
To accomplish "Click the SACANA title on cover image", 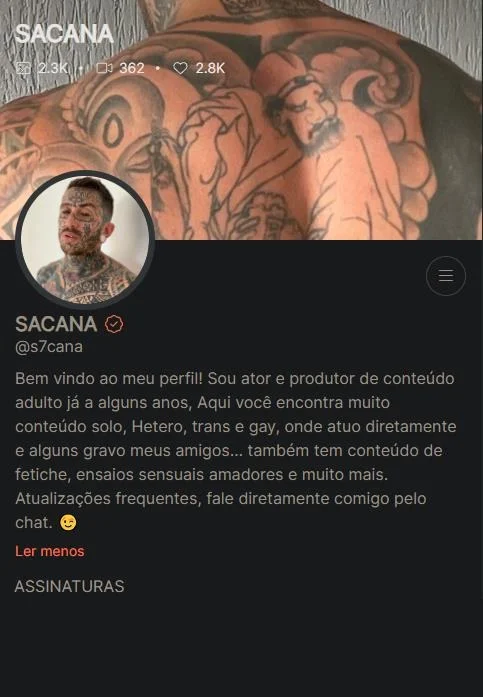I will [64, 34].
